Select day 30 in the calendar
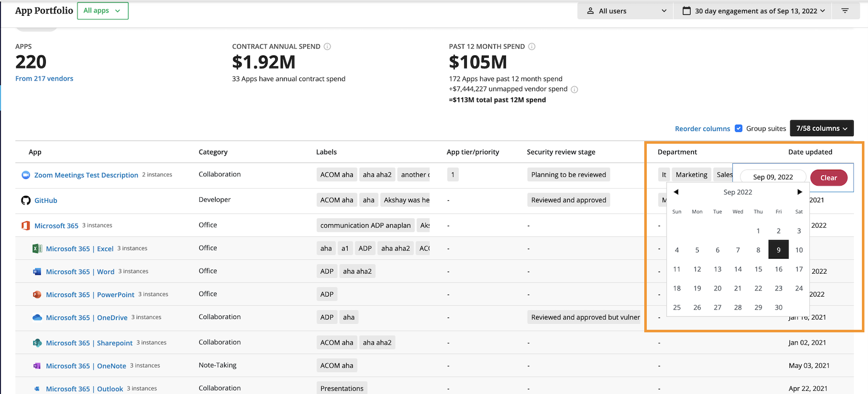 point(778,307)
